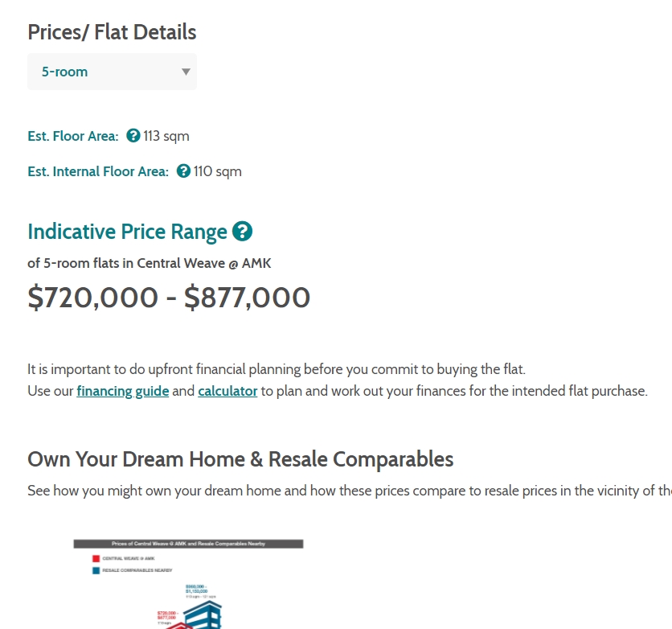
Task: Open the Indicative Price Range help tooltip
Action: tap(242, 232)
